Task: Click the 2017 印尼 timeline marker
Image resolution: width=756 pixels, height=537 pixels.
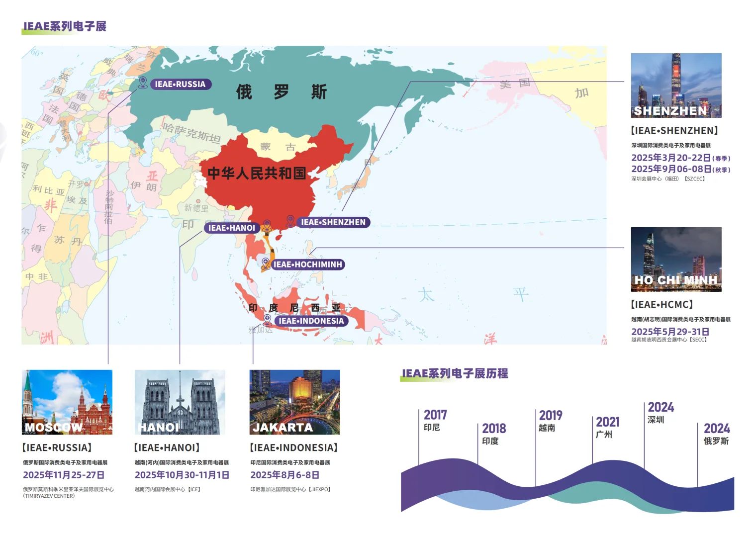Action: (435, 420)
